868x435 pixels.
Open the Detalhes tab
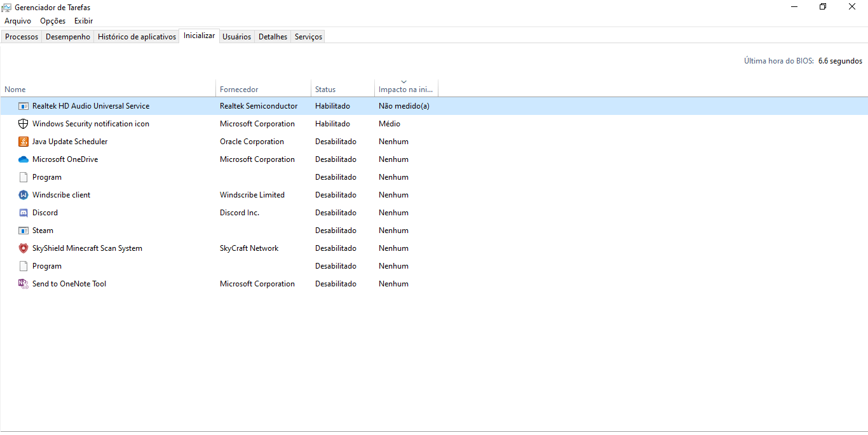(273, 37)
